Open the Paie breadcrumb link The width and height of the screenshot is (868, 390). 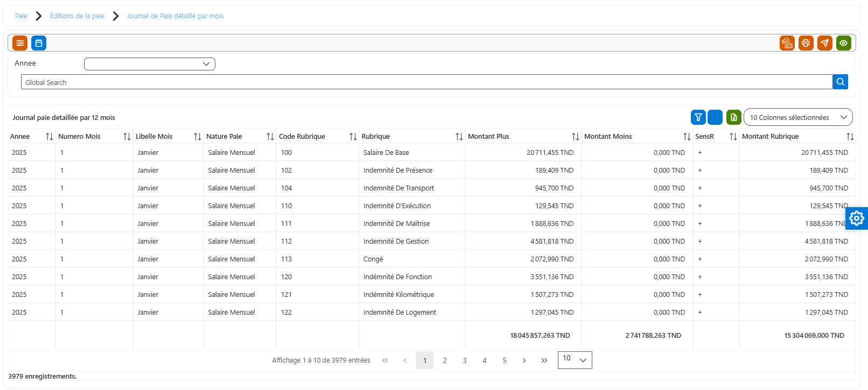click(21, 16)
